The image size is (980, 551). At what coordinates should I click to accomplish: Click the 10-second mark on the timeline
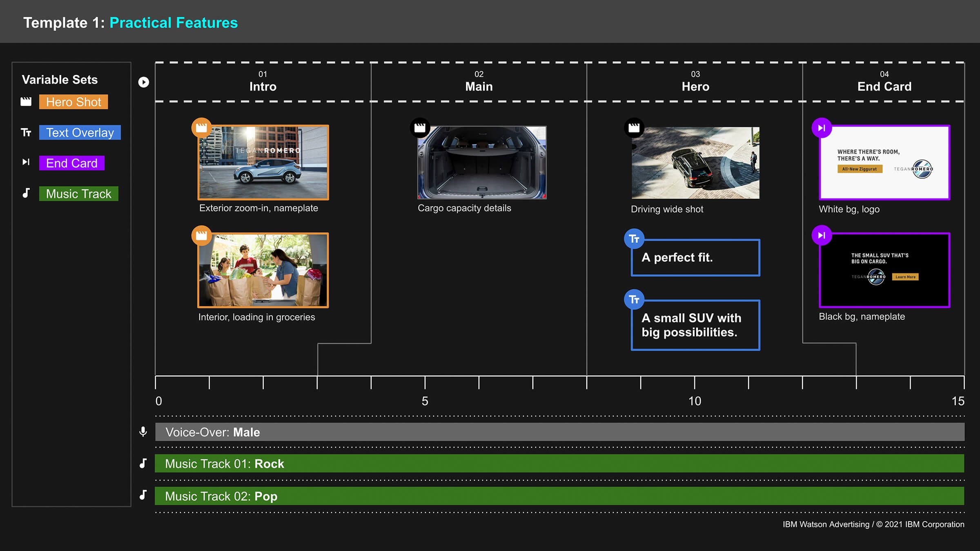tap(695, 383)
